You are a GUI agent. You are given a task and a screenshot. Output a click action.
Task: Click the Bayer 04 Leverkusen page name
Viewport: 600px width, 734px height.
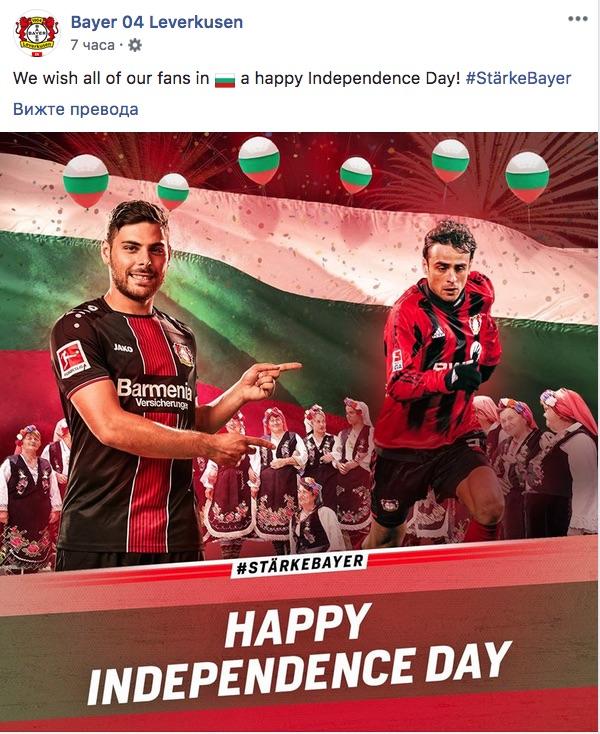(x=157, y=22)
